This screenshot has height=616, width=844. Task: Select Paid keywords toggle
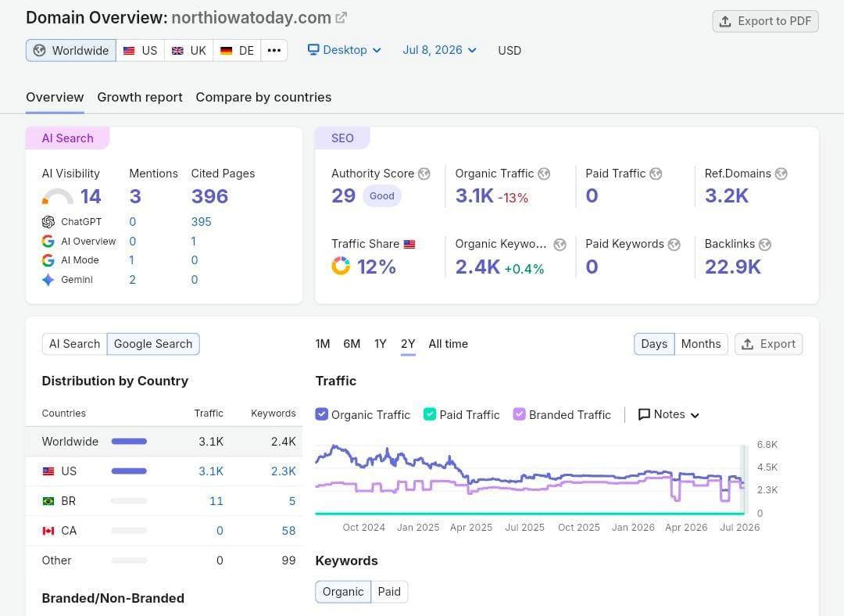coord(389,592)
